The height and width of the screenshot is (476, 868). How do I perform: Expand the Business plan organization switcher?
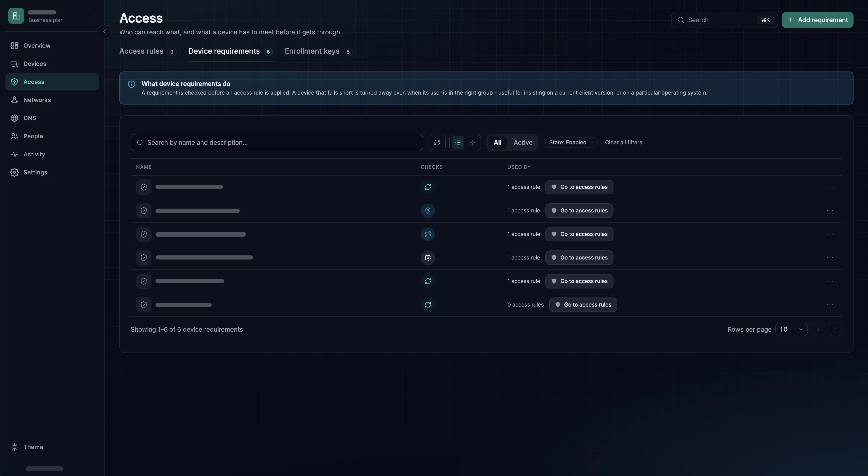pyautogui.click(x=52, y=16)
